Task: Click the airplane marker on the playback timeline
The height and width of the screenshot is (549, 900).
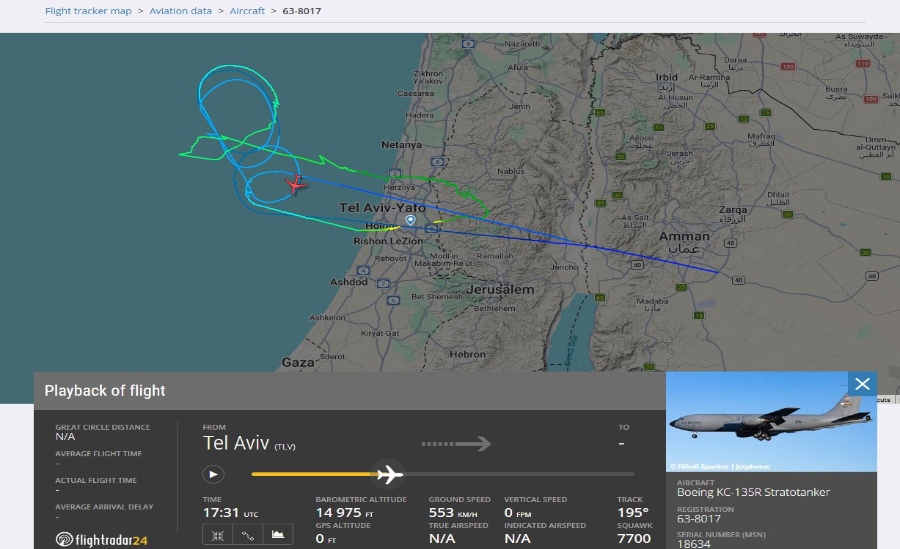Action: point(389,474)
